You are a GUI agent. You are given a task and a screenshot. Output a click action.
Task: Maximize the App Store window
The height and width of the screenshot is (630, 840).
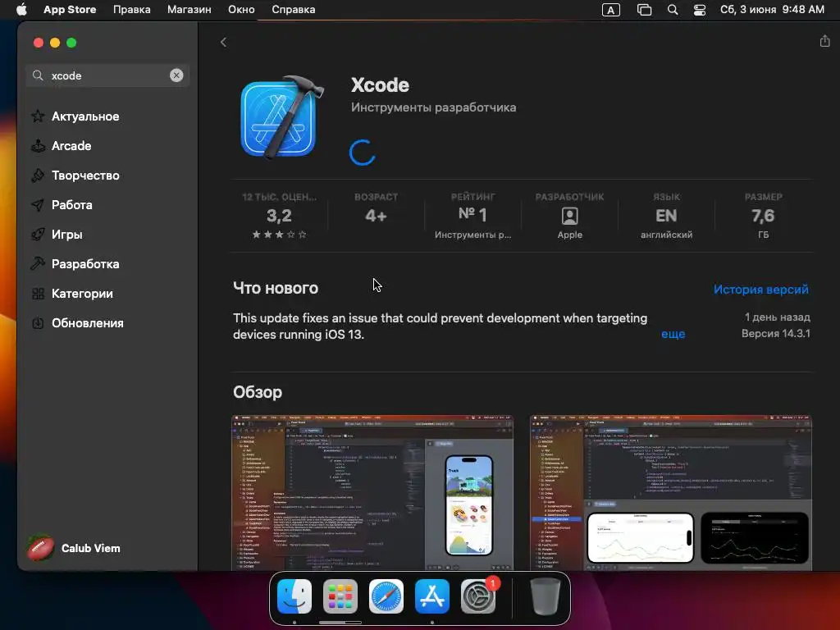pyautogui.click(x=71, y=43)
